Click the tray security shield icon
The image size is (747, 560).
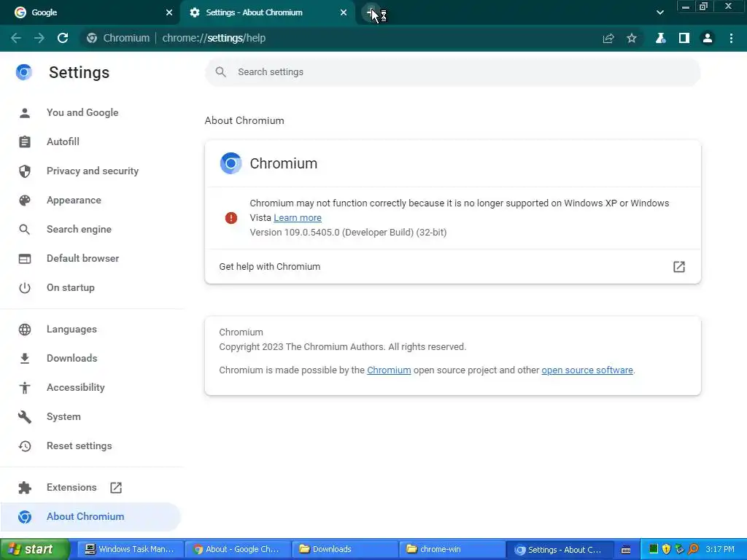(666, 549)
